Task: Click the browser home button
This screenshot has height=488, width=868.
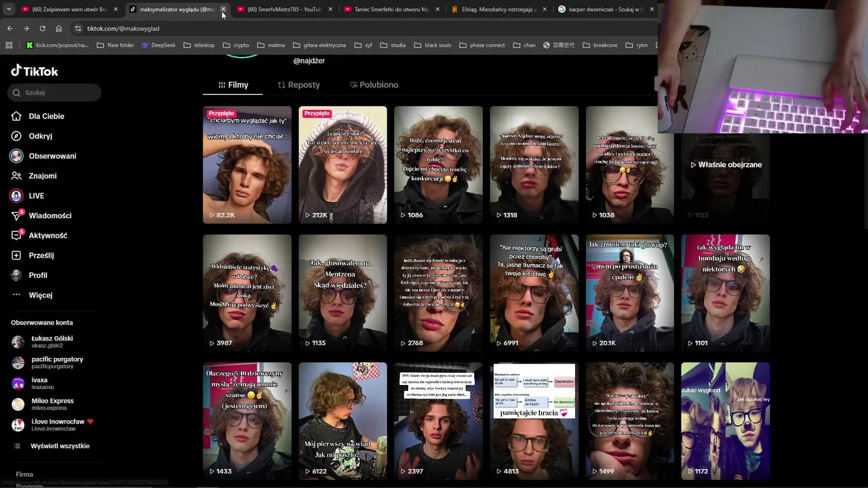Action: coord(58,28)
